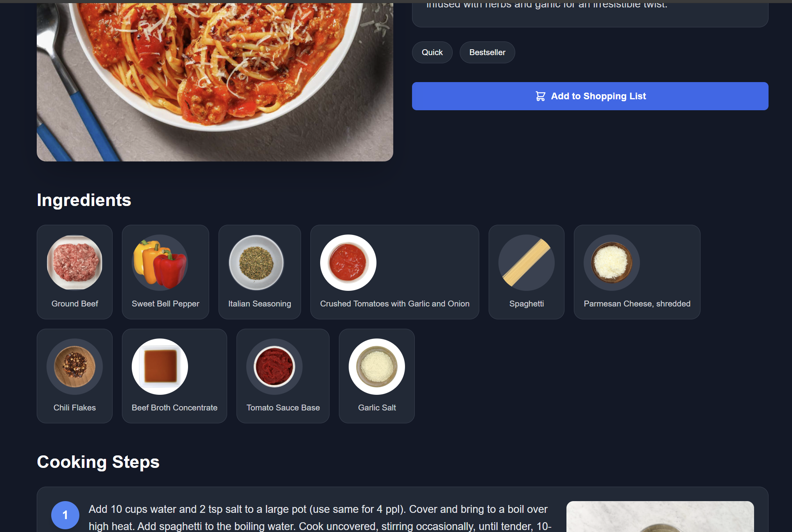Click the Ingredients section heading
Screen dimensions: 792x532
[x=84, y=200]
